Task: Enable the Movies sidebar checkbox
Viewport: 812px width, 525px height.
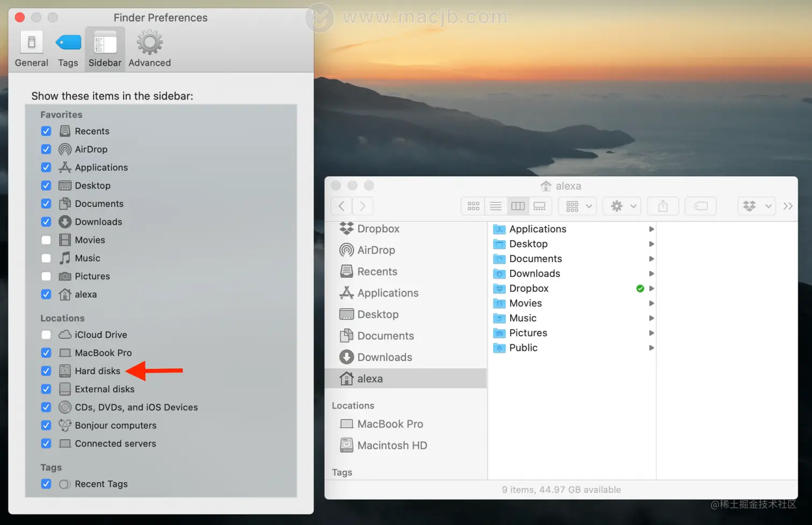Action: (46, 240)
